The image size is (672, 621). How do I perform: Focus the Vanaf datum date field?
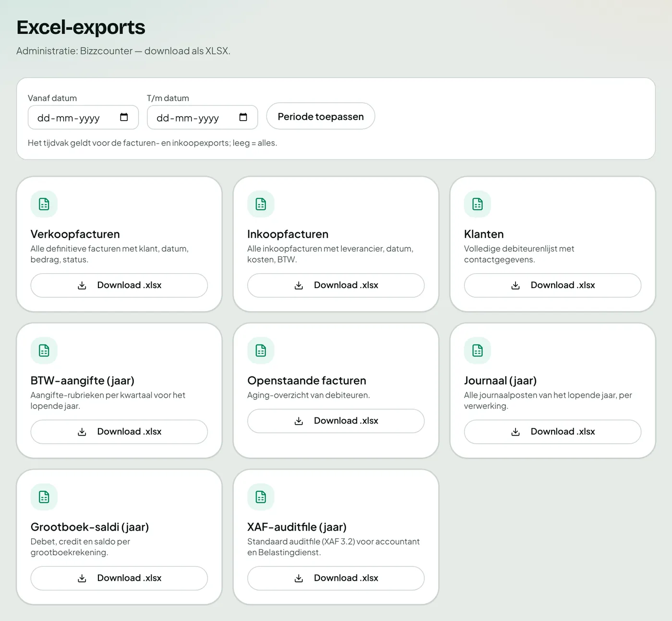[83, 118]
